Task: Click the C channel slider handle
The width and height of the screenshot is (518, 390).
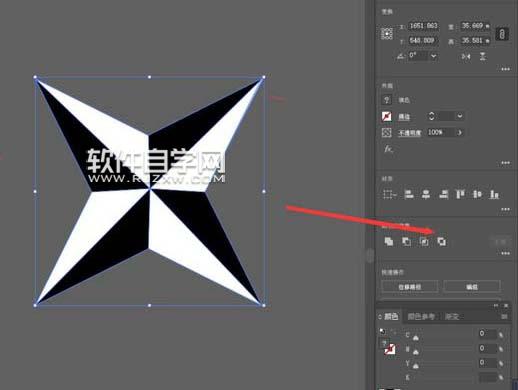Action: pos(416,338)
